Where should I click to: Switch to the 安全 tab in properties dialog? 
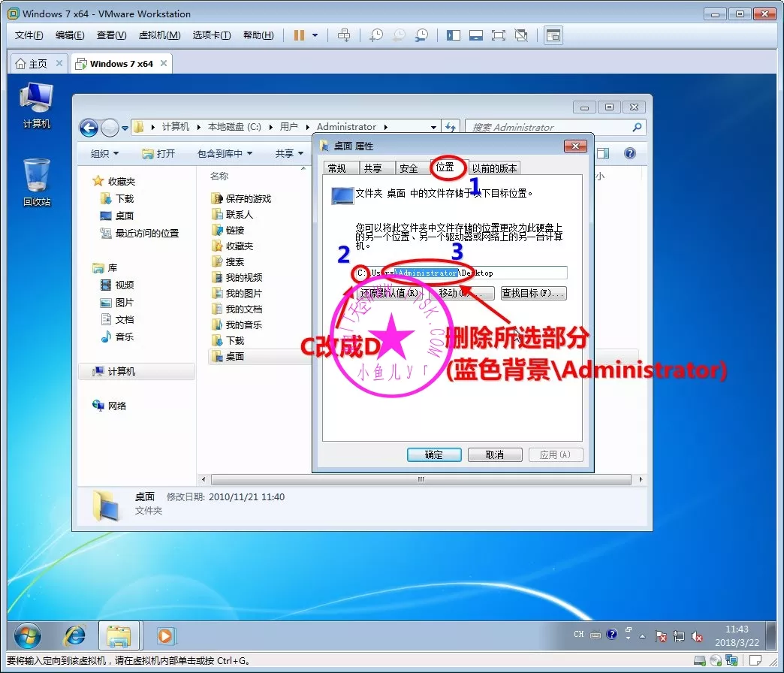(409, 168)
